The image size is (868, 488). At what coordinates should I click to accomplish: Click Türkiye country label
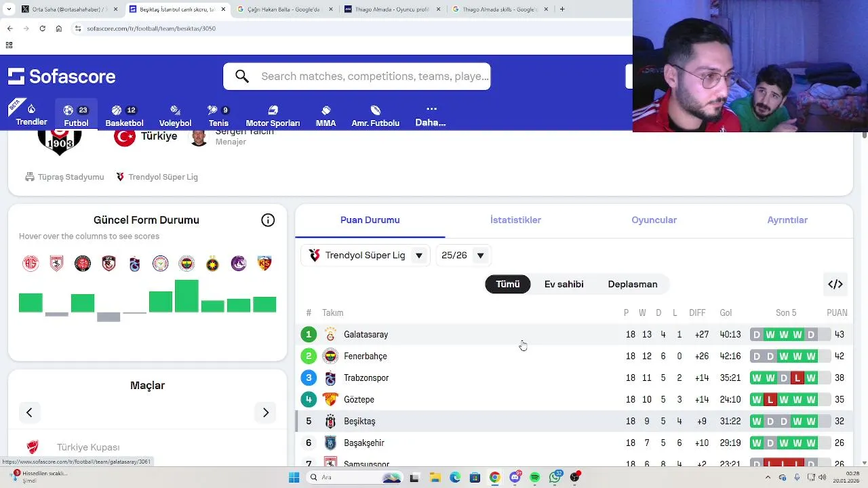coord(159,136)
